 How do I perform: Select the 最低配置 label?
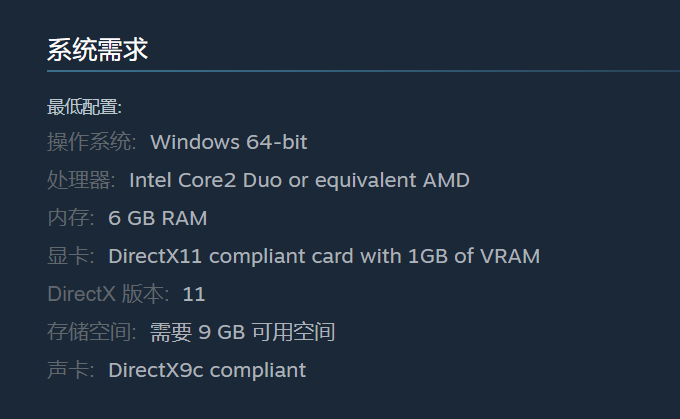[x=85, y=107]
